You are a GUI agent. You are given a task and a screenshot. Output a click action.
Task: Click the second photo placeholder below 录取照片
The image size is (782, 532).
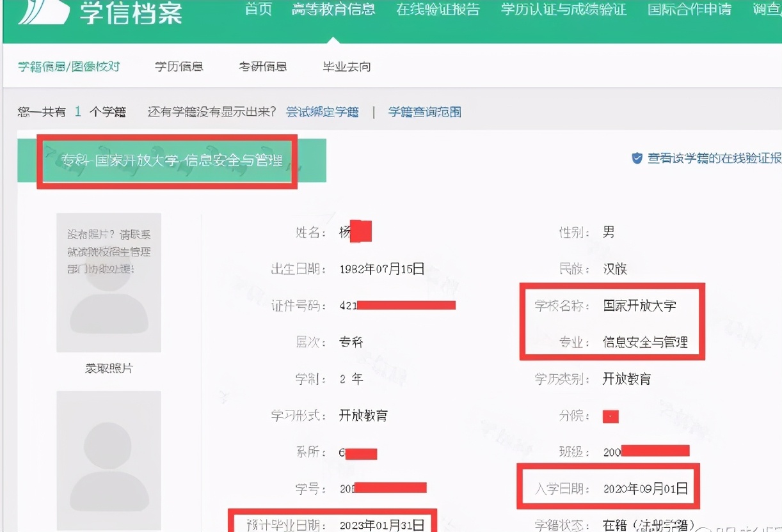point(109,460)
